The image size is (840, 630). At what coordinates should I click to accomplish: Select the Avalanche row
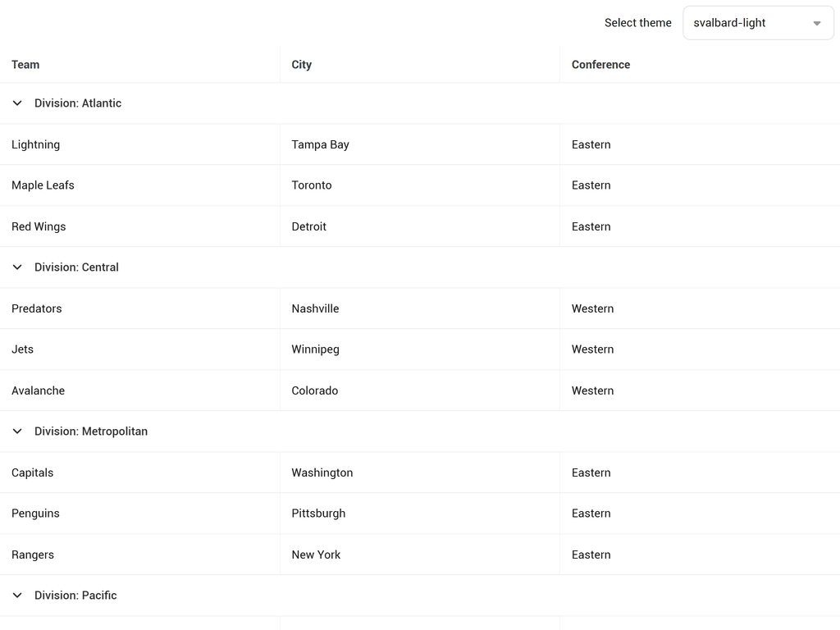pyautogui.click(x=38, y=390)
